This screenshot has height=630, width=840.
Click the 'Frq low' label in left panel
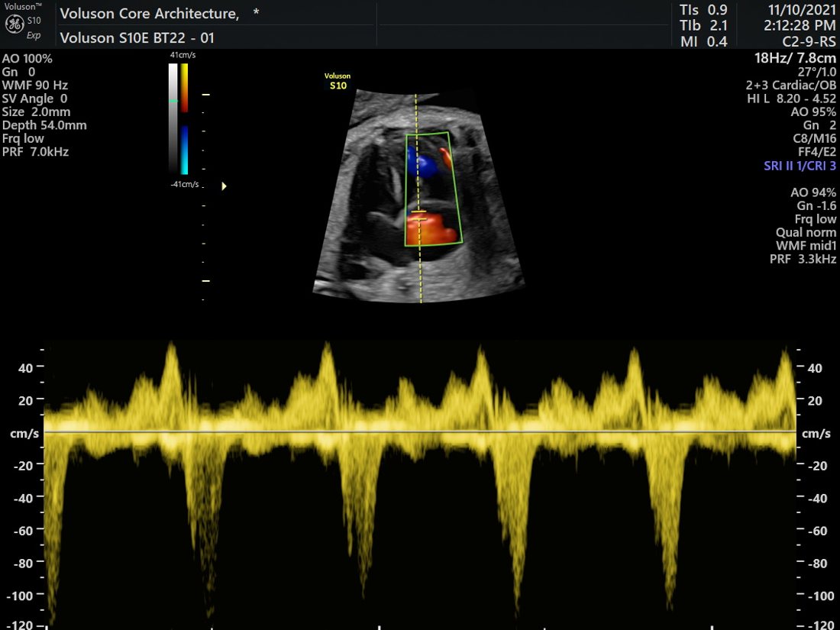pyautogui.click(x=23, y=139)
